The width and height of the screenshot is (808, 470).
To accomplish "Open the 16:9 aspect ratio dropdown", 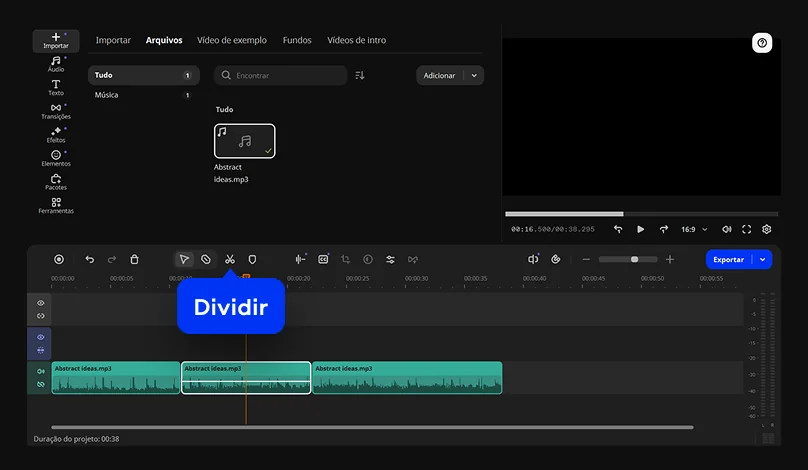I will 693,229.
